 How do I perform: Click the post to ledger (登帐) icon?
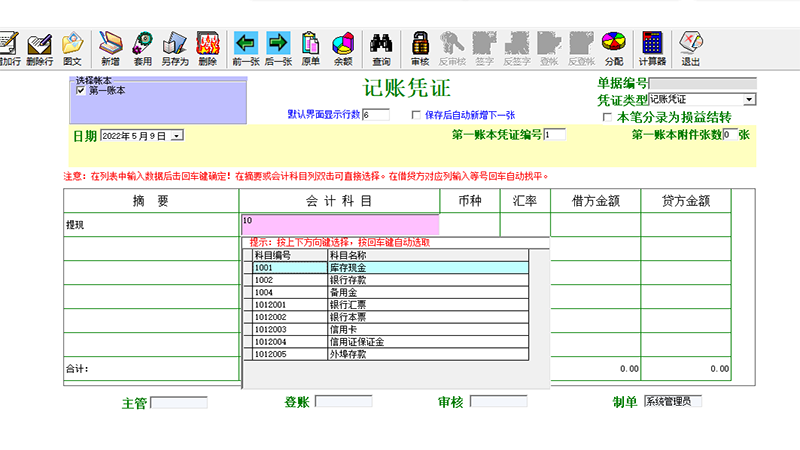tap(549, 48)
